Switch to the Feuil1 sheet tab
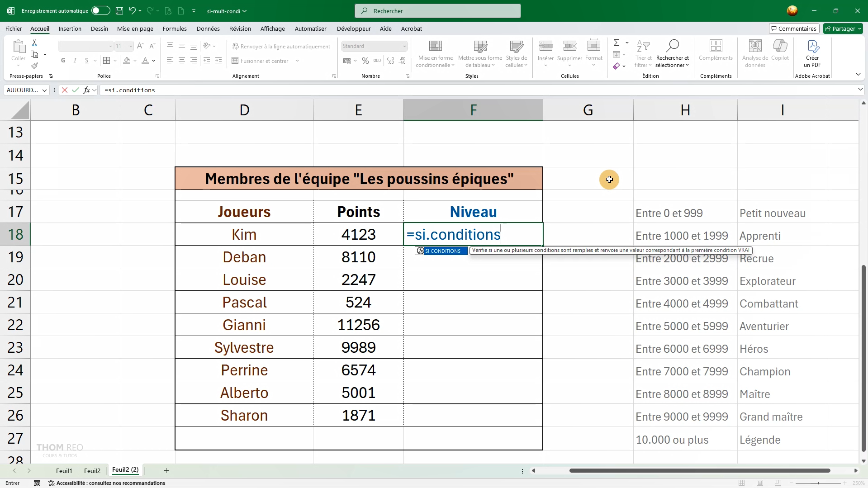 [x=64, y=471]
